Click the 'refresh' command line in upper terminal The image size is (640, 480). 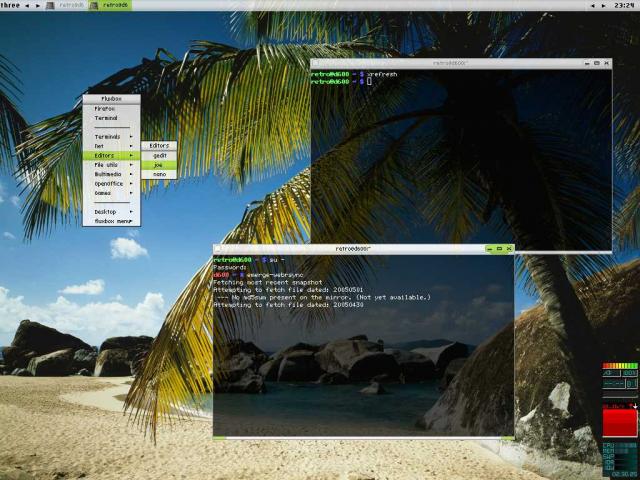(354, 74)
